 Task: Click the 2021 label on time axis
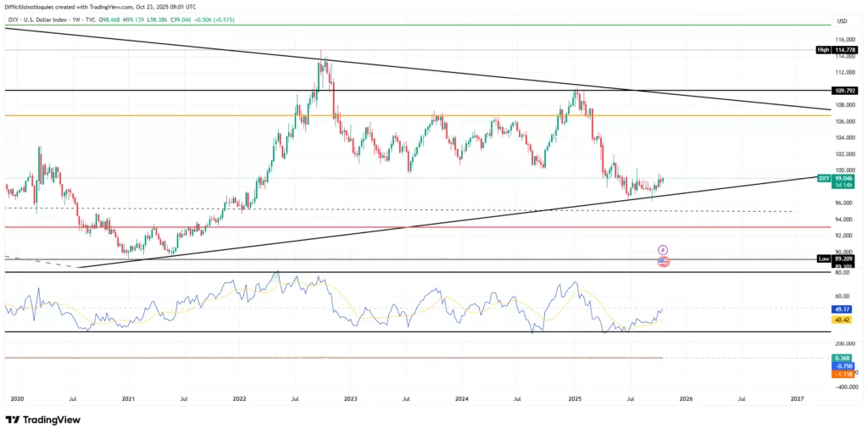127,397
